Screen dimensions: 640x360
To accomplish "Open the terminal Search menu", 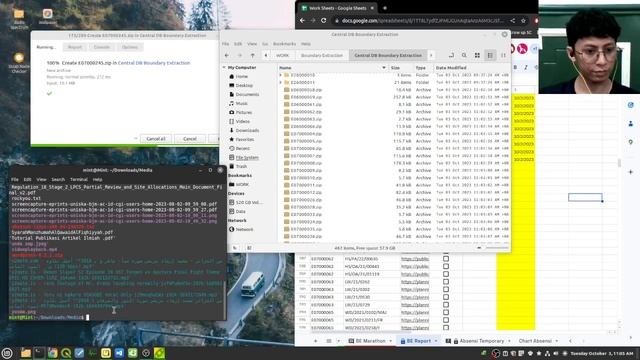I will pyautogui.click(x=58, y=180).
